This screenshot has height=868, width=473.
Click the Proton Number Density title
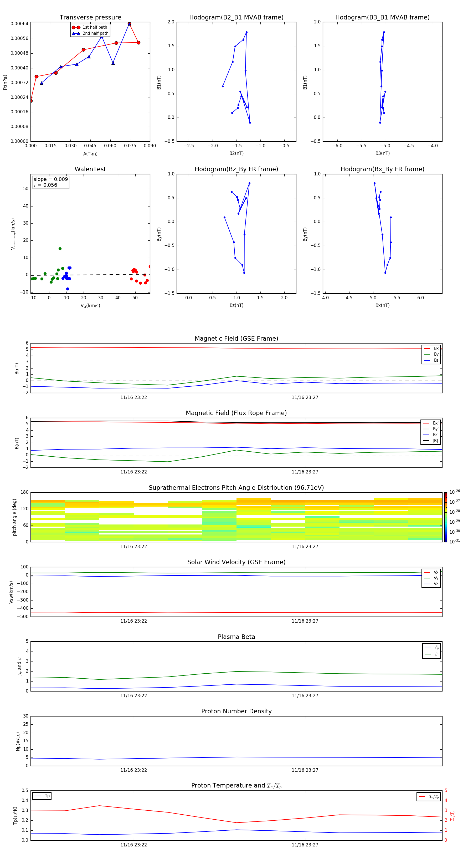(x=236, y=711)
